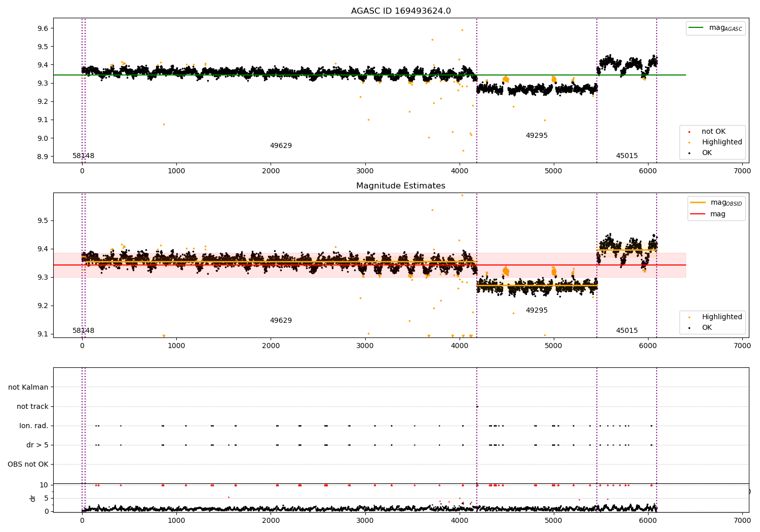Image resolution: width=760 pixels, height=532 pixels.
Task: Click the 2000 x-tick under the dr plot
Action: click(x=271, y=520)
